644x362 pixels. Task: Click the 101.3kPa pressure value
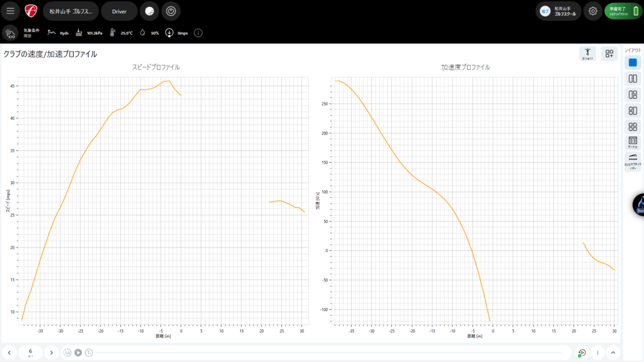click(x=94, y=33)
